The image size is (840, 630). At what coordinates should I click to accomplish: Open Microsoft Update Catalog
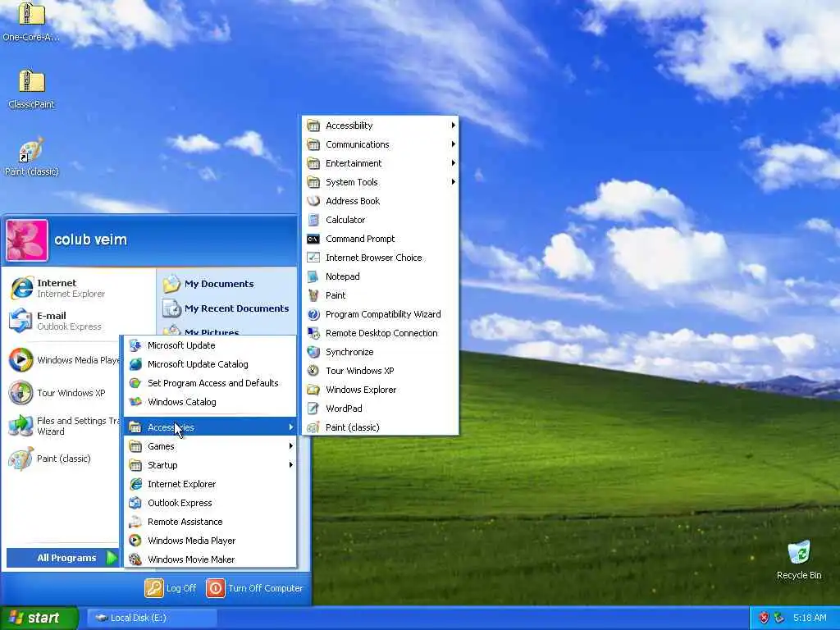pyautogui.click(x=210, y=364)
